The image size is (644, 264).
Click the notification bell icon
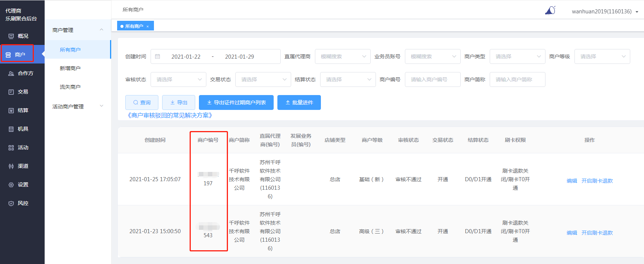point(550,10)
